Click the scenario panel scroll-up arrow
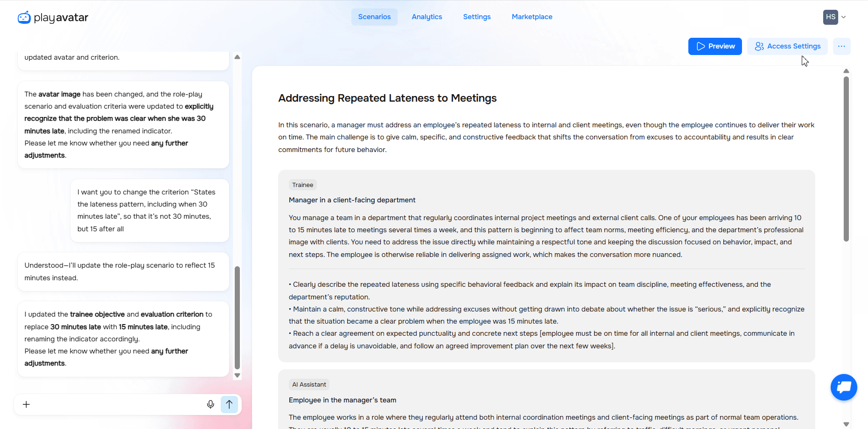The width and height of the screenshot is (868, 429). [x=846, y=71]
